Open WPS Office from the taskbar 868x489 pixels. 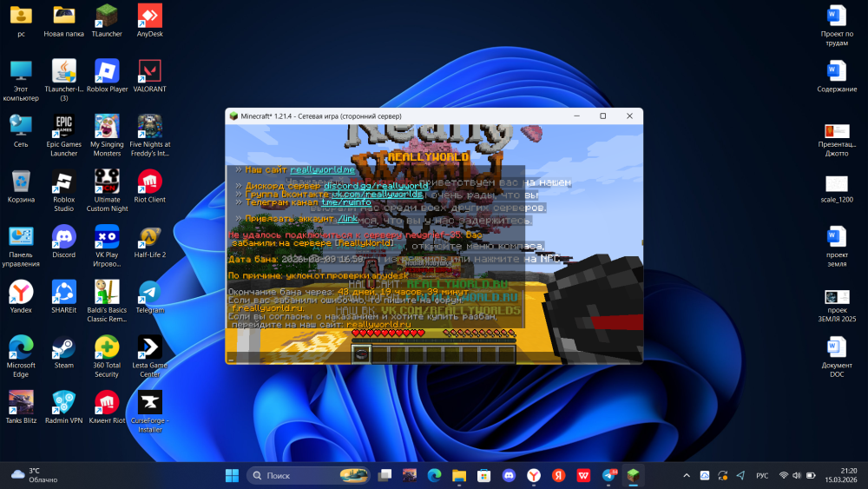click(583, 475)
